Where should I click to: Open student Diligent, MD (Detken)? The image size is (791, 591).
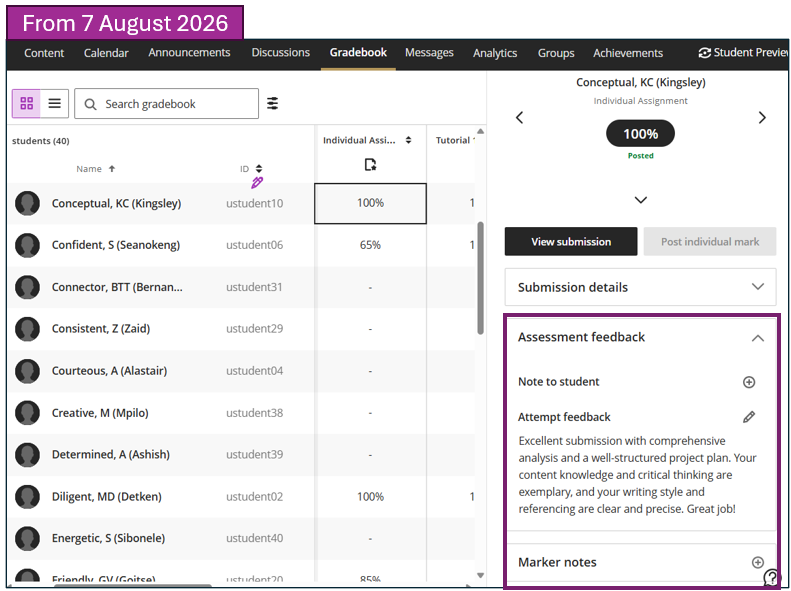[106, 497]
